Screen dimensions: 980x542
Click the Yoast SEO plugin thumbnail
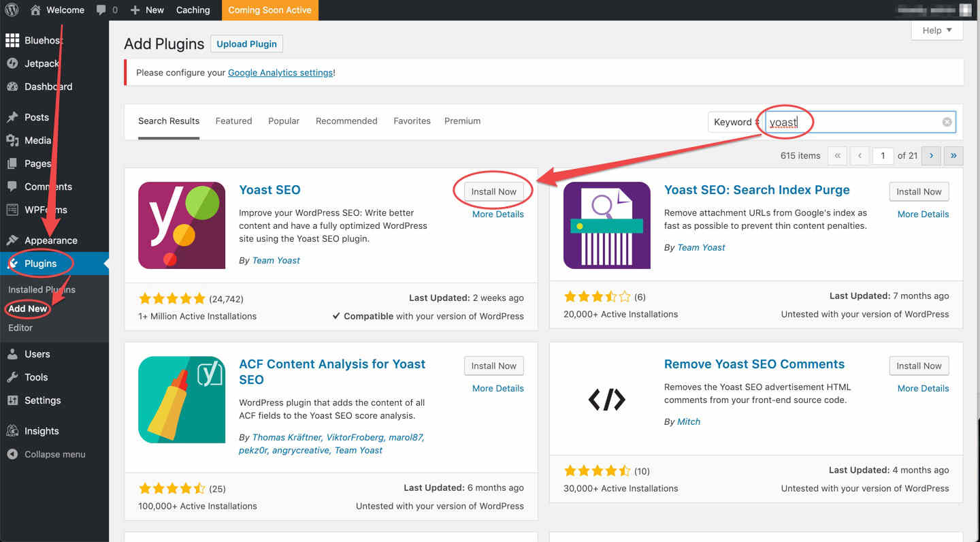(x=182, y=225)
